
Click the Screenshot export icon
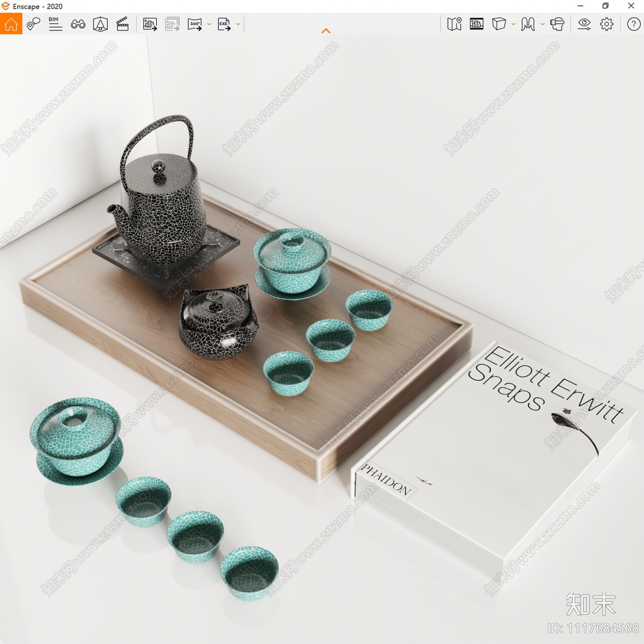pyautogui.click(x=150, y=24)
